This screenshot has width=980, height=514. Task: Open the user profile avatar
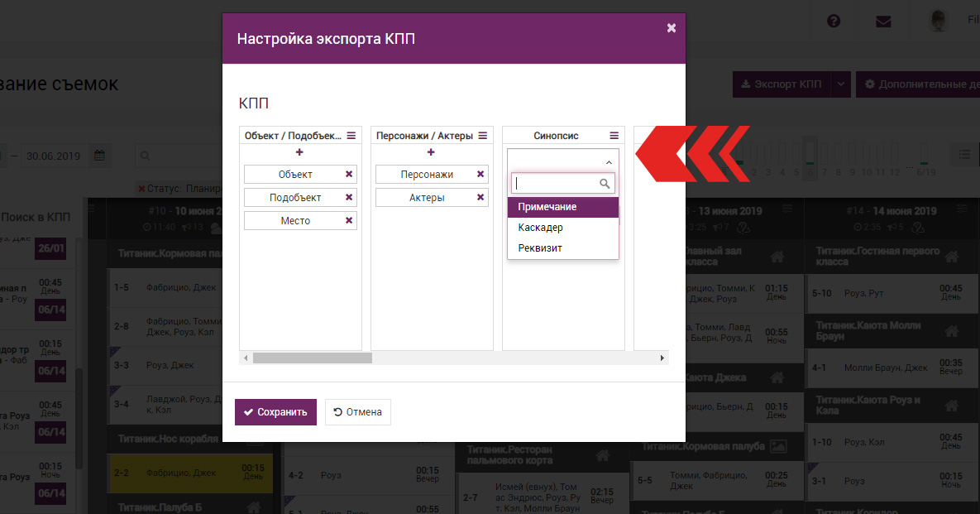938,21
